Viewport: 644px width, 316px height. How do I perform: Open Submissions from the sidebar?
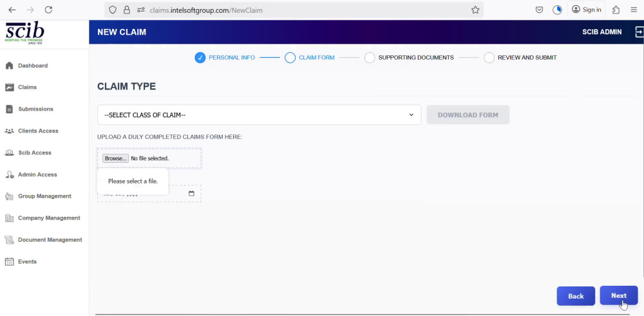click(35, 109)
